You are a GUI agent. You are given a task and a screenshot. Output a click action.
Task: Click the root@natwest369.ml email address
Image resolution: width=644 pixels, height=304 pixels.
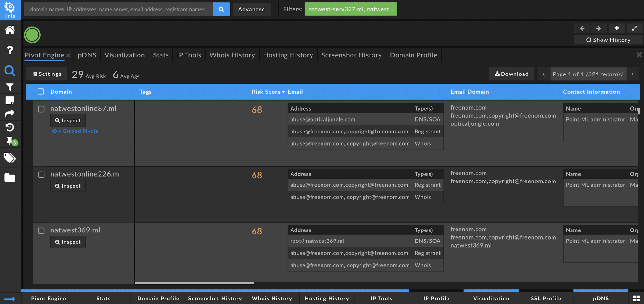[x=317, y=241]
